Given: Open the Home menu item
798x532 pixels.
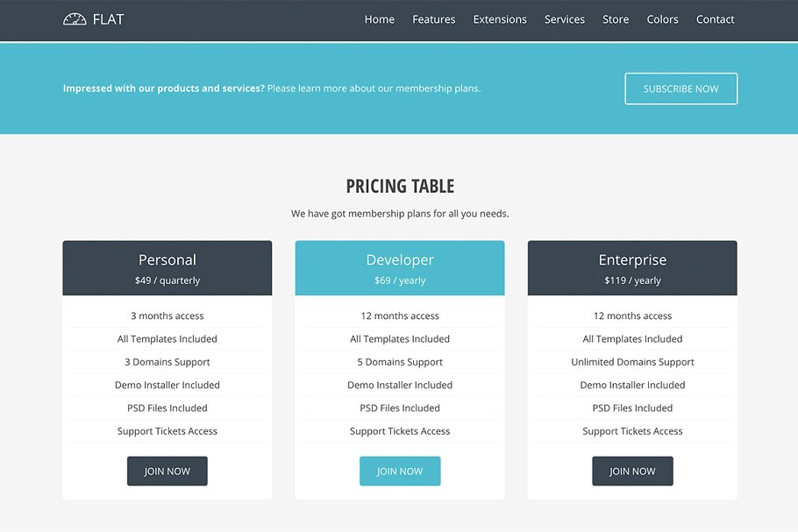Looking at the screenshot, I should click(380, 19).
